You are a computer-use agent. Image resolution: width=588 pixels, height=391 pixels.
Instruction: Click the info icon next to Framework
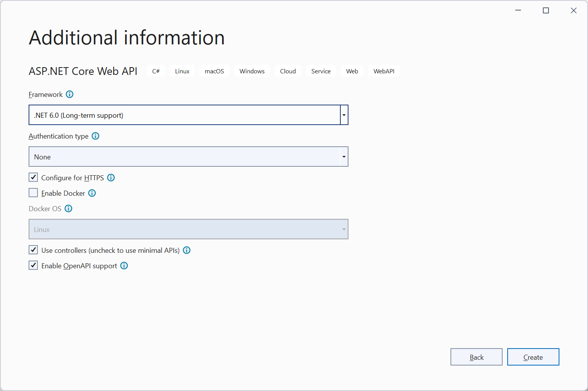70,94
